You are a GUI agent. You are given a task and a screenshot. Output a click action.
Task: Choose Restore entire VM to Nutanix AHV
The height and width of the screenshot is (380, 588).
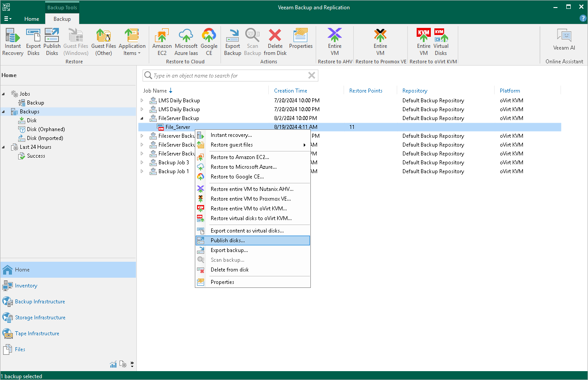(x=253, y=189)
